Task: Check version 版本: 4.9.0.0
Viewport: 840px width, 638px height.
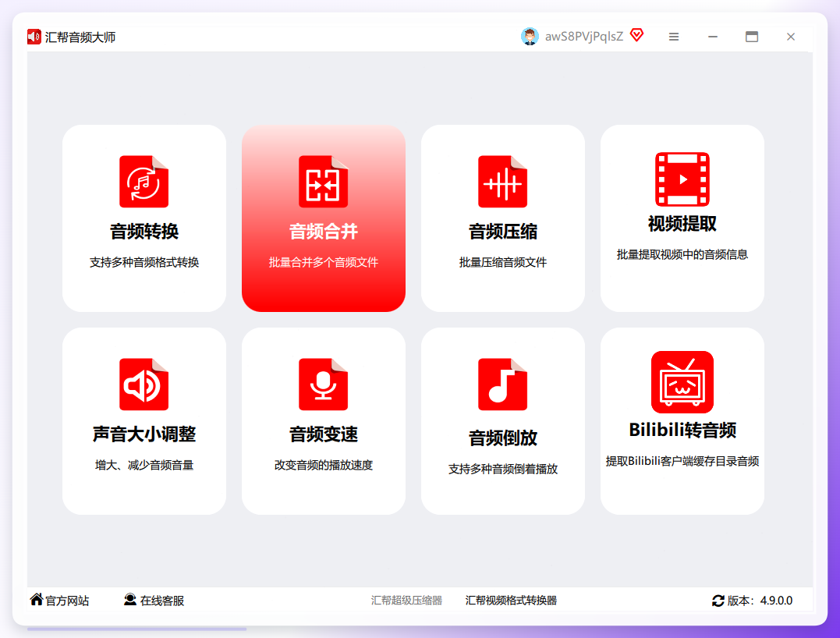Action: 760,601
